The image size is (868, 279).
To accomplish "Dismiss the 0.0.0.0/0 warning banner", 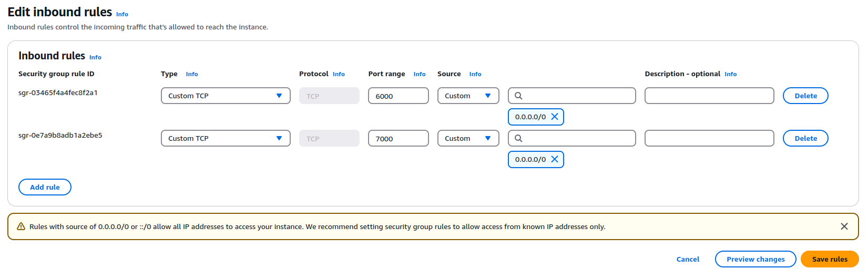I will (844, 226).
